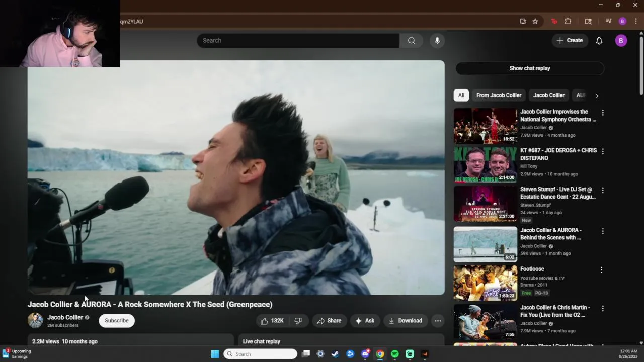Image resolution: width=644 pixels, height=362 pixels.
Task: Open Upcoming Earnings widget on taskbar
Action: click(17, 354)
